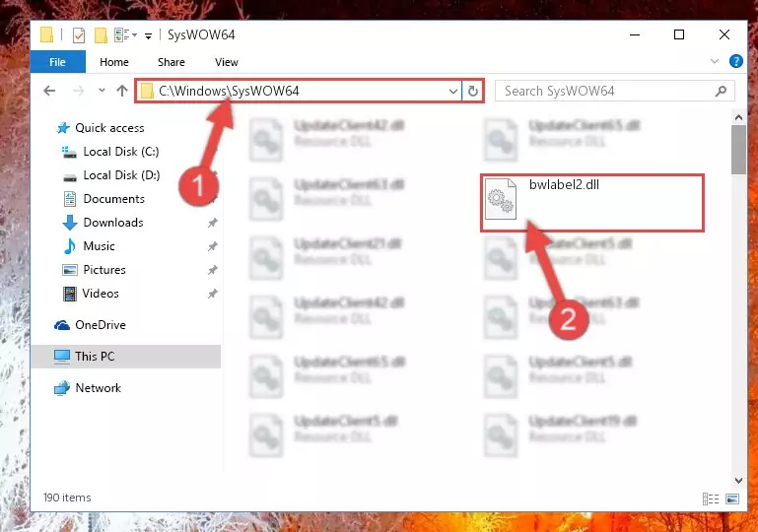Click the bwlabel2.dll gear file icon
This screenshot has height=532, width=758.
tap(501, 199)
